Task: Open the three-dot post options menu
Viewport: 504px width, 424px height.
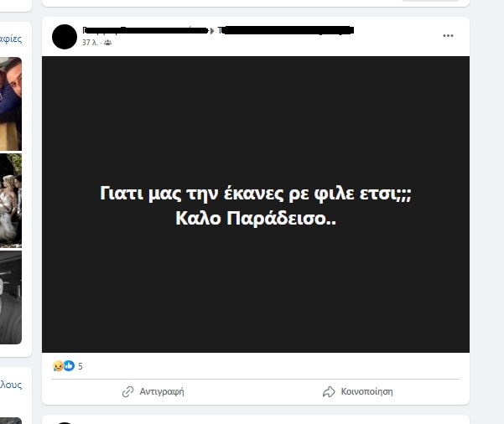Action: (x=448, y=36)
